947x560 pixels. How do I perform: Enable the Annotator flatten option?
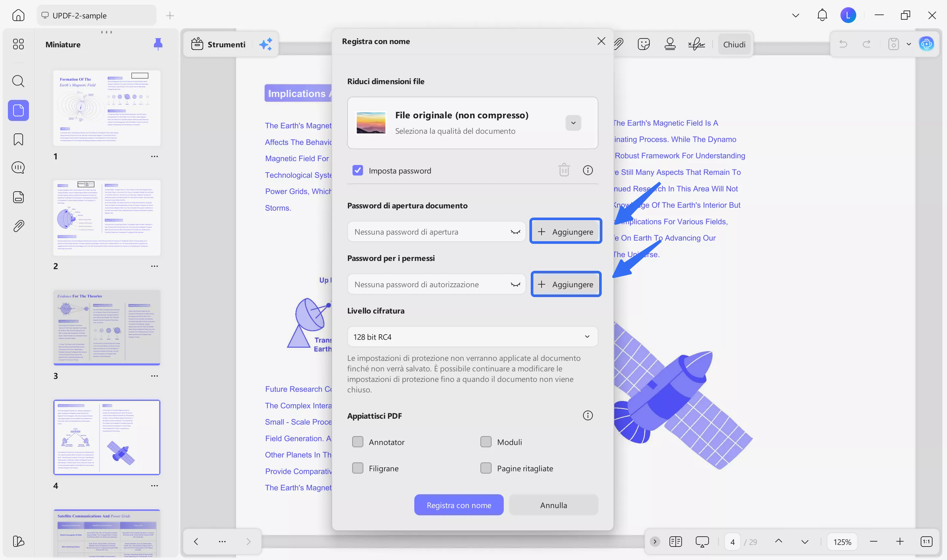(357, 442)
